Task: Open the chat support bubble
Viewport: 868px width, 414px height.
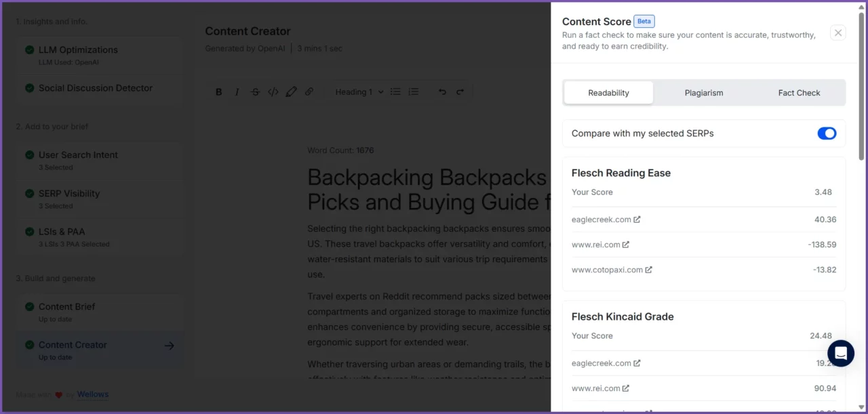Action: pyautogui.click(x=841, y=353)
